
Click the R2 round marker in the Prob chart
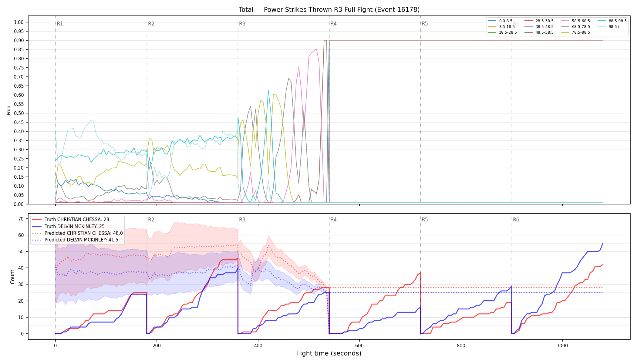pyautogui.click(x=151, y=24)
